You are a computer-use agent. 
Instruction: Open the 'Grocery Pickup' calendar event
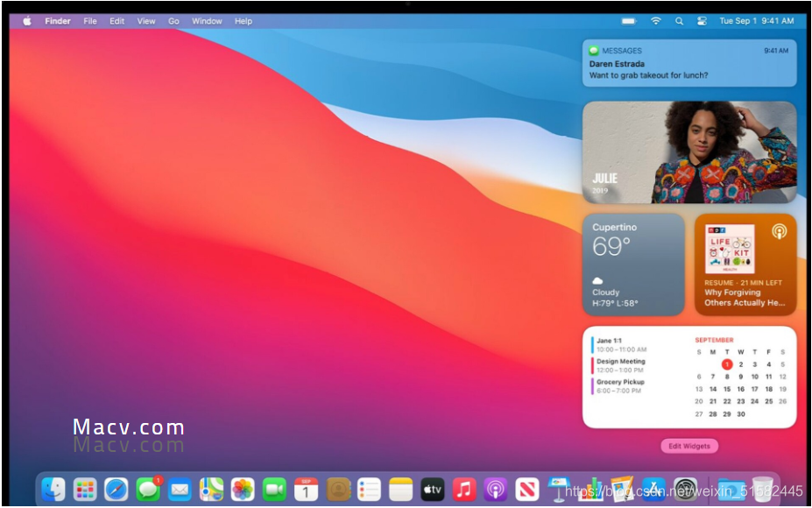[x=618, y=385]
